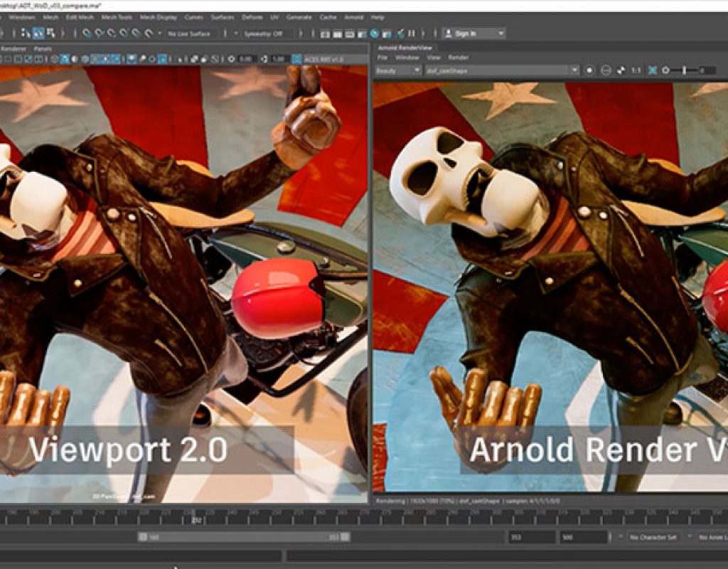This screenshot has width=728, height=569.
Task: Expand arrow left of Symmetry field
Action: click(x=236, y=34)
